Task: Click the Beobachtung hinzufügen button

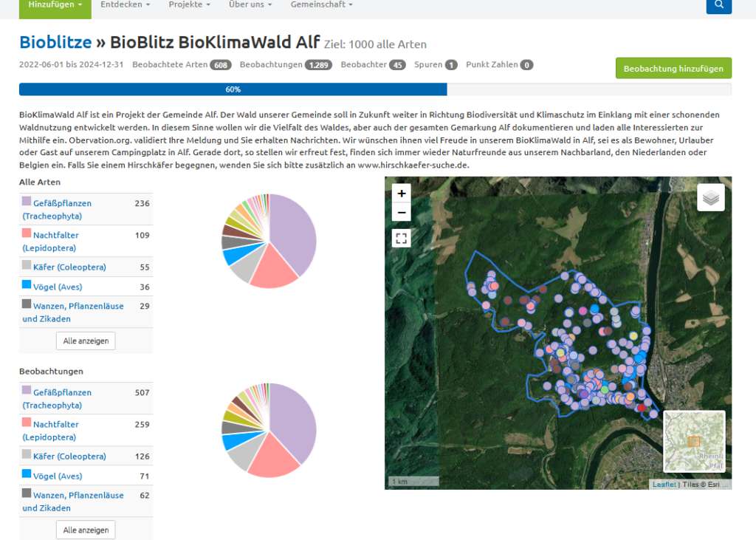Action: click(x=673, y=69)
